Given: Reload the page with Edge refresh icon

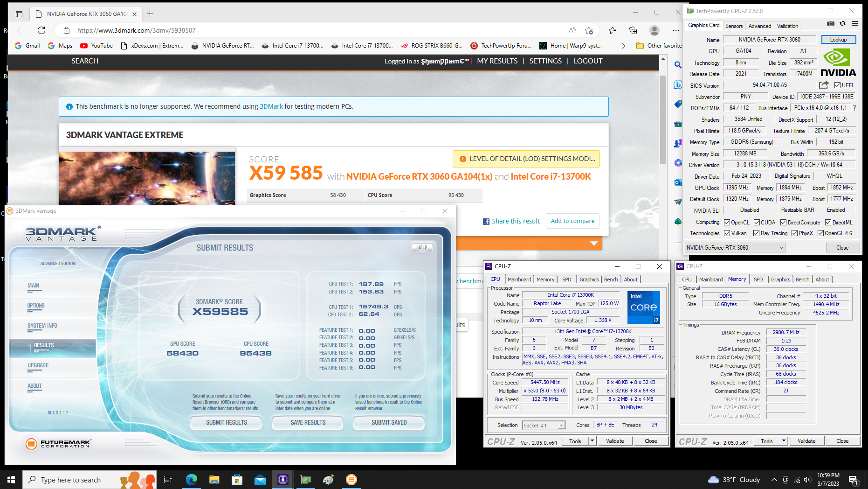Looking at the screenshot, I should tap(41, 30).
